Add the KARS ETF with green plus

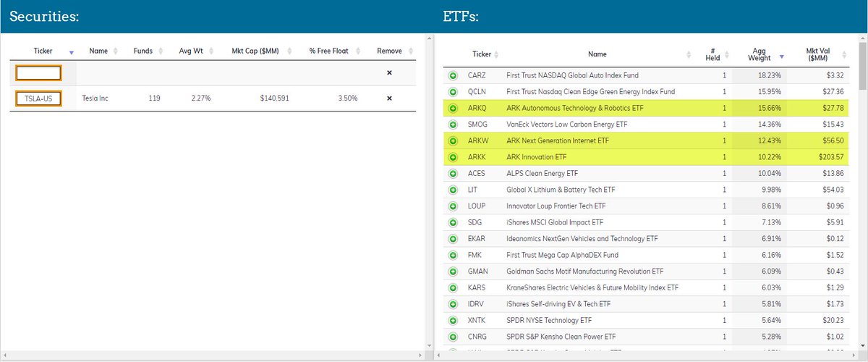click(x=453, y=288)
